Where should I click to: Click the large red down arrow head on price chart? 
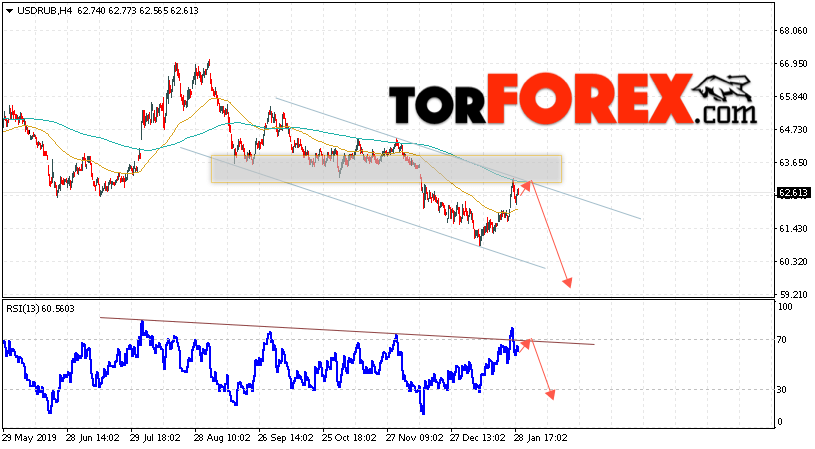(568, 282)
